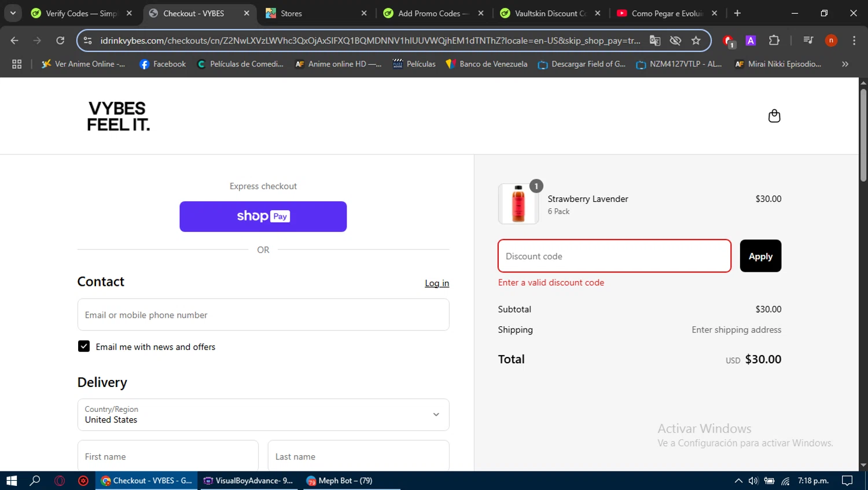The image size is (868, 490).
Task: Open the Extensions puzzle icon
Action: pos(774,40)
